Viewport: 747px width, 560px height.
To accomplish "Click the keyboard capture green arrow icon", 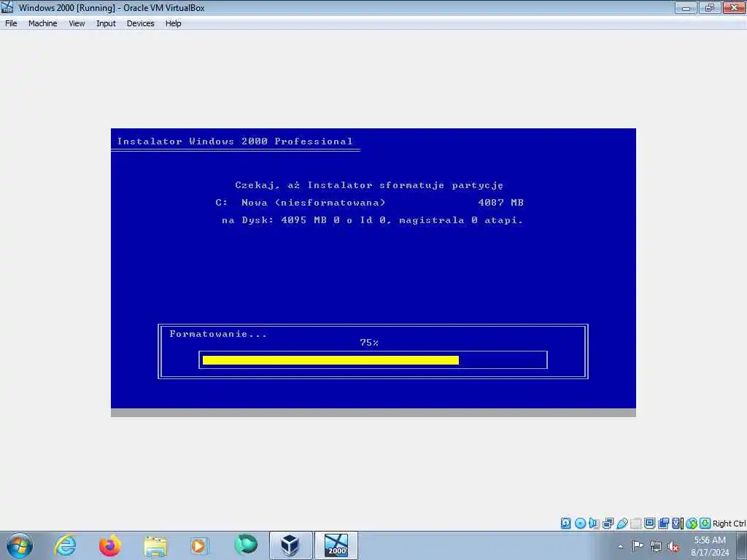I will (x=705, y=524).
